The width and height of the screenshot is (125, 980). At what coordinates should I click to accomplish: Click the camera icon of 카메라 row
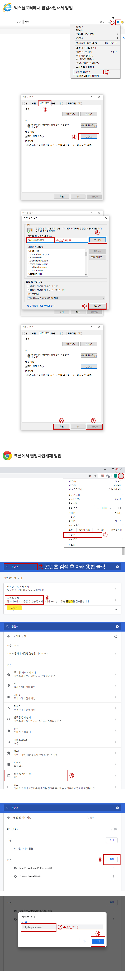[9, 697]
